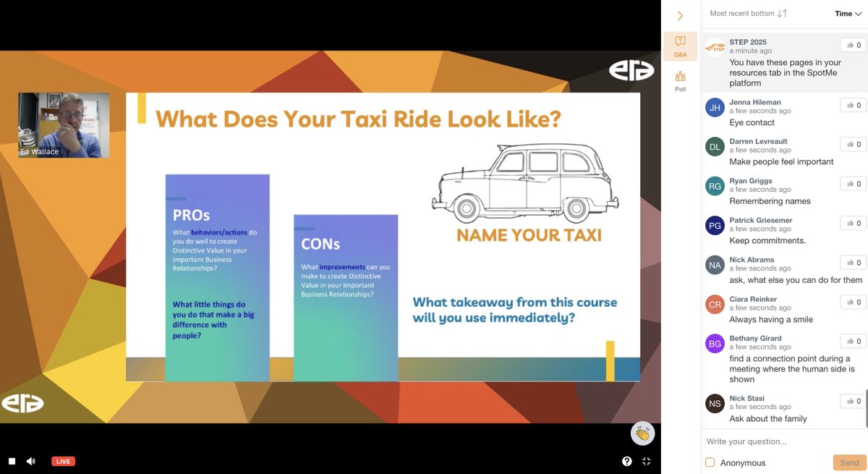Like Bethany Girard's post
Image resolution: width=868 pixels, height=474 pixels.
(854, 341)
